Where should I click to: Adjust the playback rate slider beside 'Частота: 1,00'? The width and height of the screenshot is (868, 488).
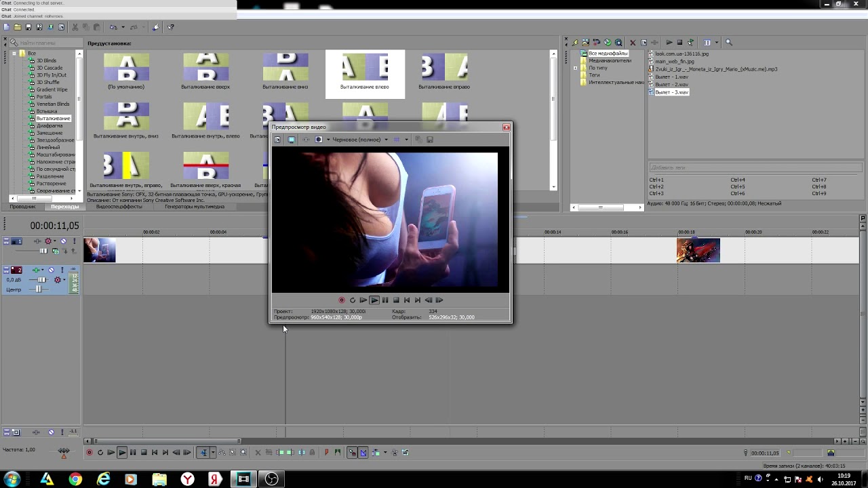64,451
